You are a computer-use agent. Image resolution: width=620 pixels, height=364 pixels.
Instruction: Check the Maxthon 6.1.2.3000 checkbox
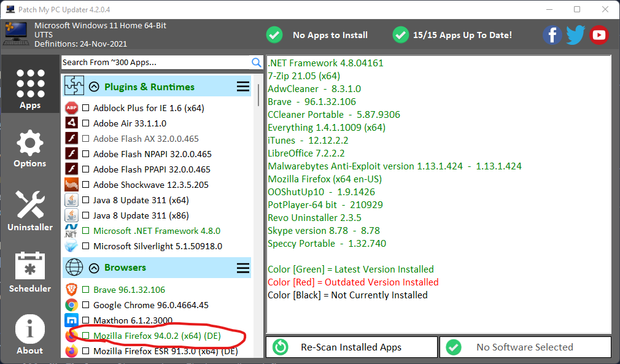[x=86, y=320]
